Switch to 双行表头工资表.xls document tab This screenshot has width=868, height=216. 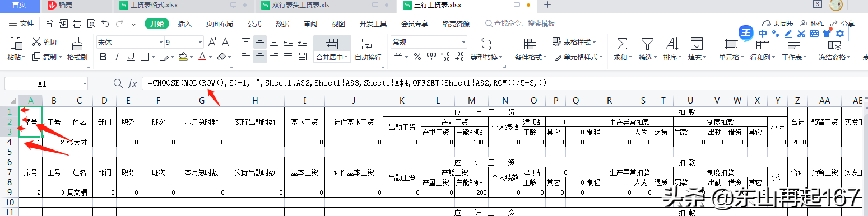pyautogui.click(x=325, y=6)
